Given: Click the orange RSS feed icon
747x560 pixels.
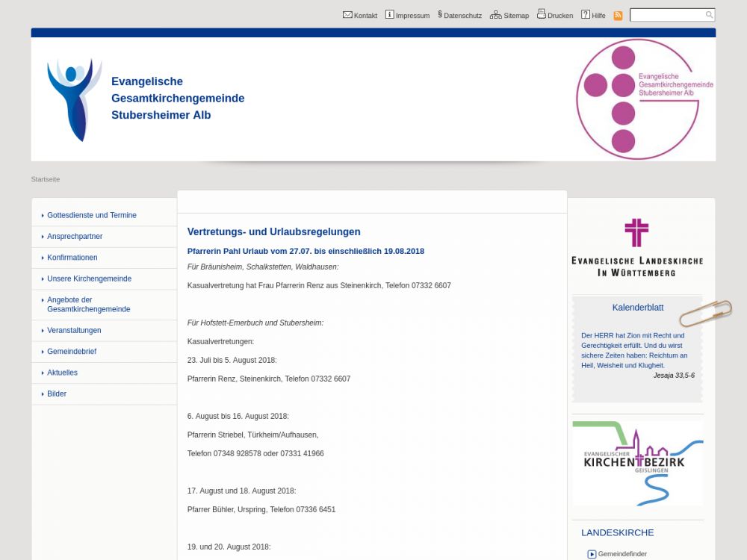Looking at the screenshot, I should click(618, 16).
